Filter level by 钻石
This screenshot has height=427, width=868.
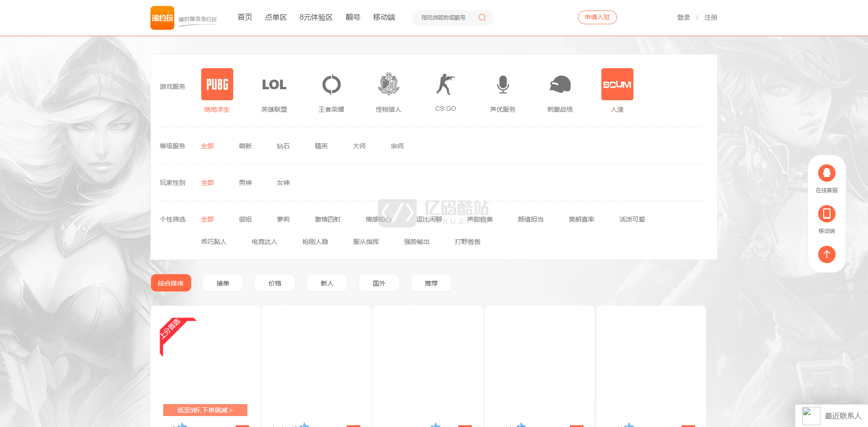tap(284, 146)
